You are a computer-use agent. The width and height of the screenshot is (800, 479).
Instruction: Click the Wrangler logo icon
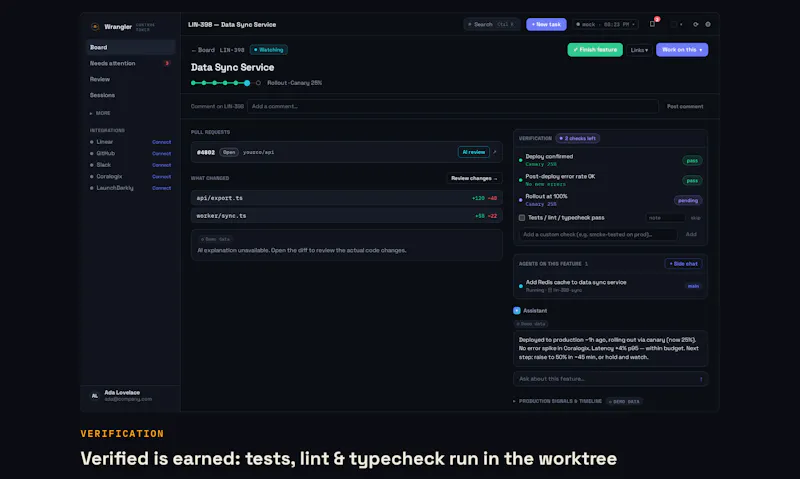tap(95, 27)
